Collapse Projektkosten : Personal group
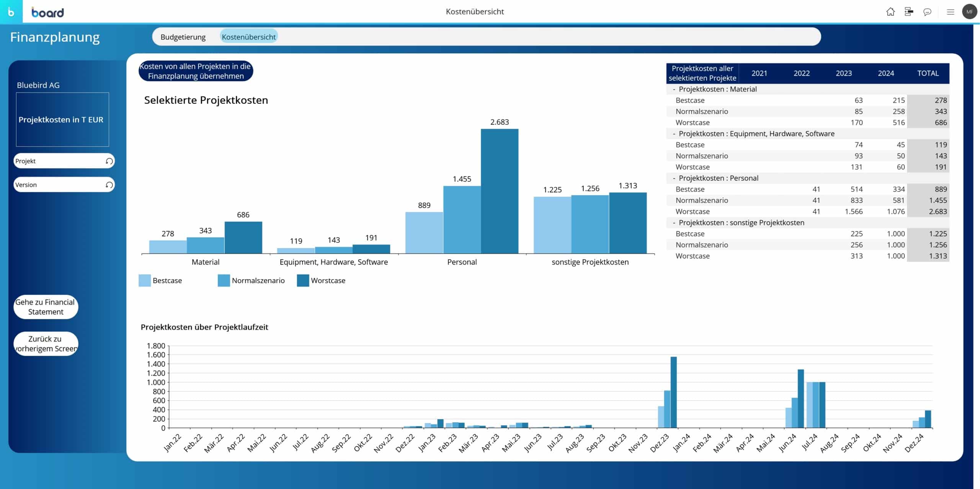Image resolution: width=980 pixels, height=489 pixels. click(x=674, y=178)
